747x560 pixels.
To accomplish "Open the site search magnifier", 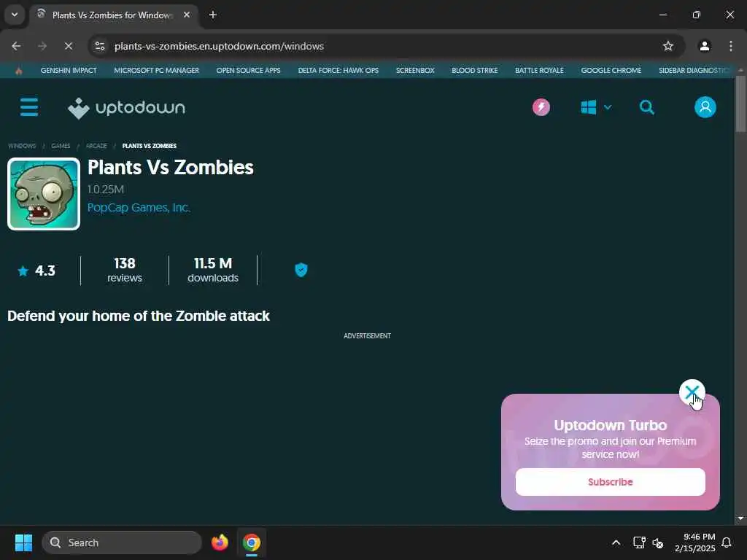I will click(646, 108).
